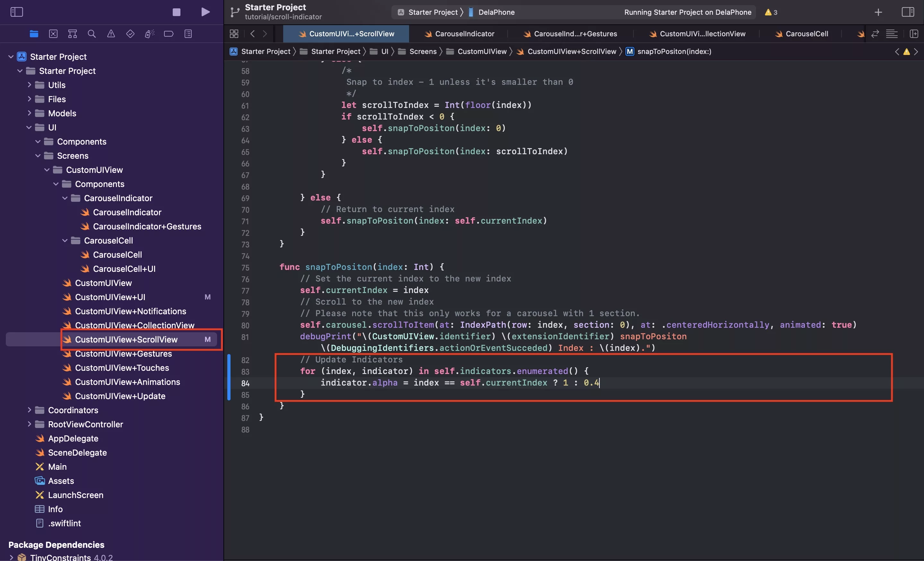Enable code review compare arrows

point(875,34)
